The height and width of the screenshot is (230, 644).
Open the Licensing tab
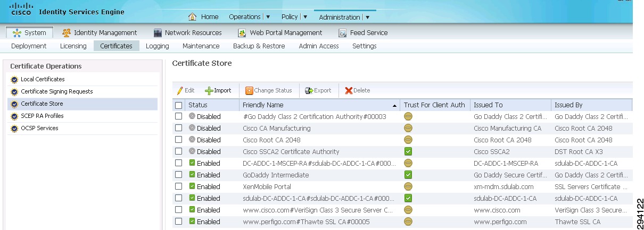coord(73,46)
